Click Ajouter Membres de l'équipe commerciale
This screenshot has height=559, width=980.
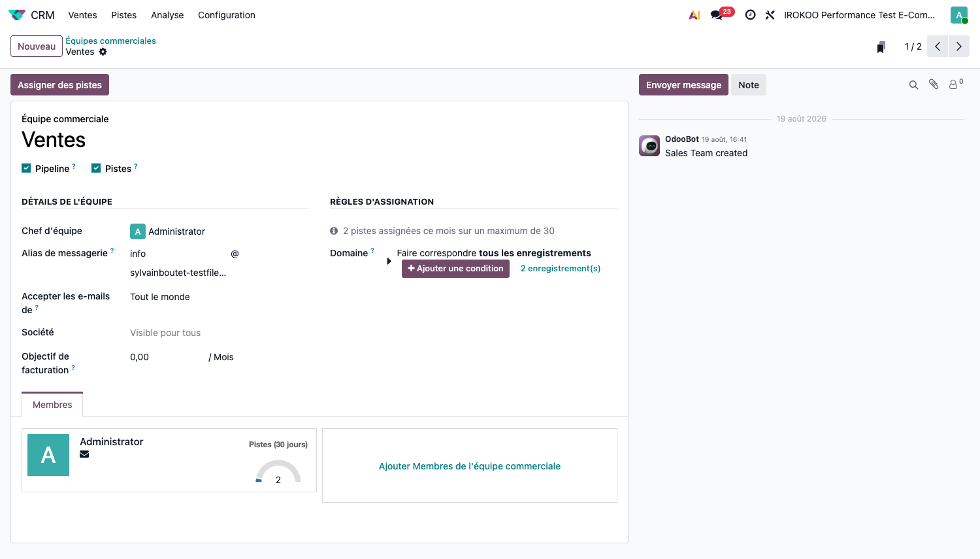[470, 466]
